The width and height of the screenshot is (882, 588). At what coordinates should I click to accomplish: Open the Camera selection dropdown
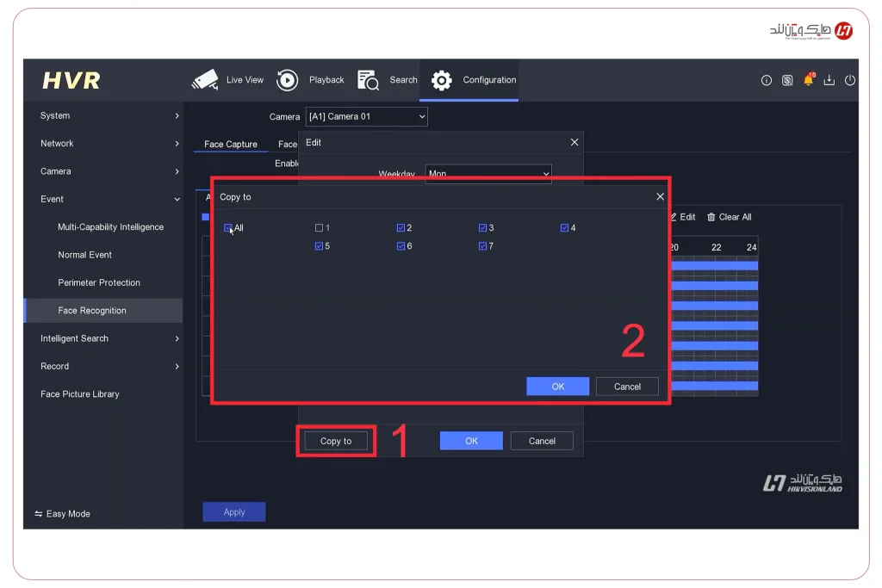pyautogui.click(x=366, y=117)
